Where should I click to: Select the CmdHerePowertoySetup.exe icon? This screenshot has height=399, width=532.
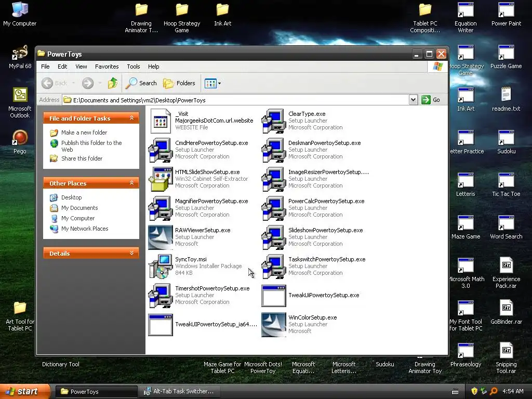click(x=161, y=150)
